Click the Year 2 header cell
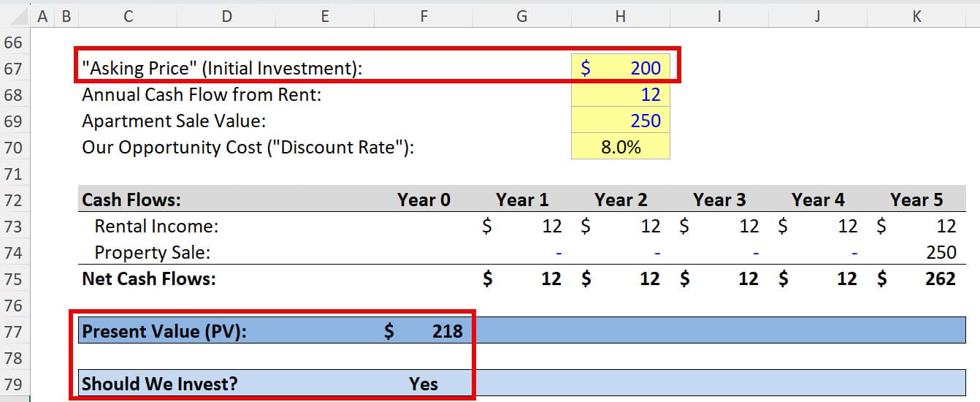 click(x=621, y=200)
